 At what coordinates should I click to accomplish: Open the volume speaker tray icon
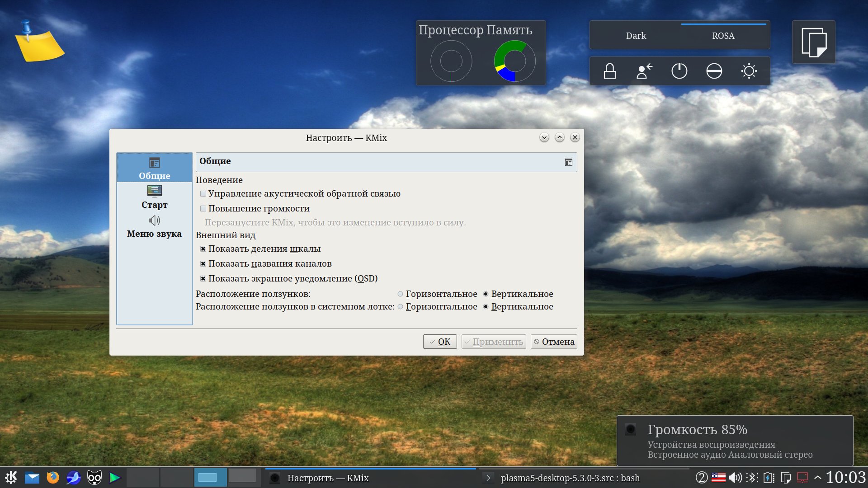click(x=735, y=478)
